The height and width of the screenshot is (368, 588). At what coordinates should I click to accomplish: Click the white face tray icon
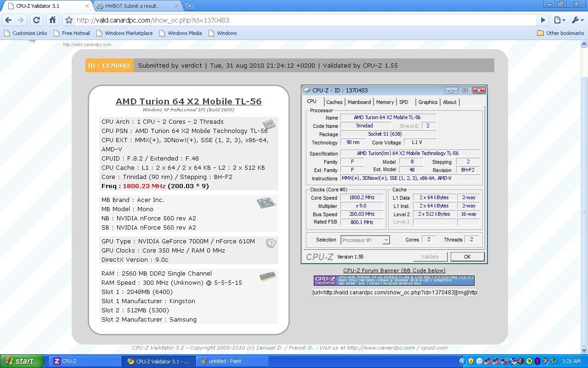[479, 361]
